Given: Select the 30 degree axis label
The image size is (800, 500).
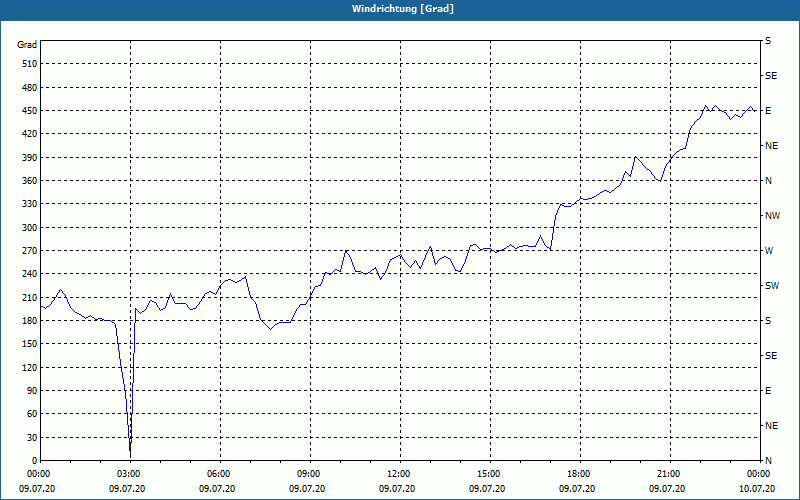Looking at the screenshot, I should [x=32, y=437].
